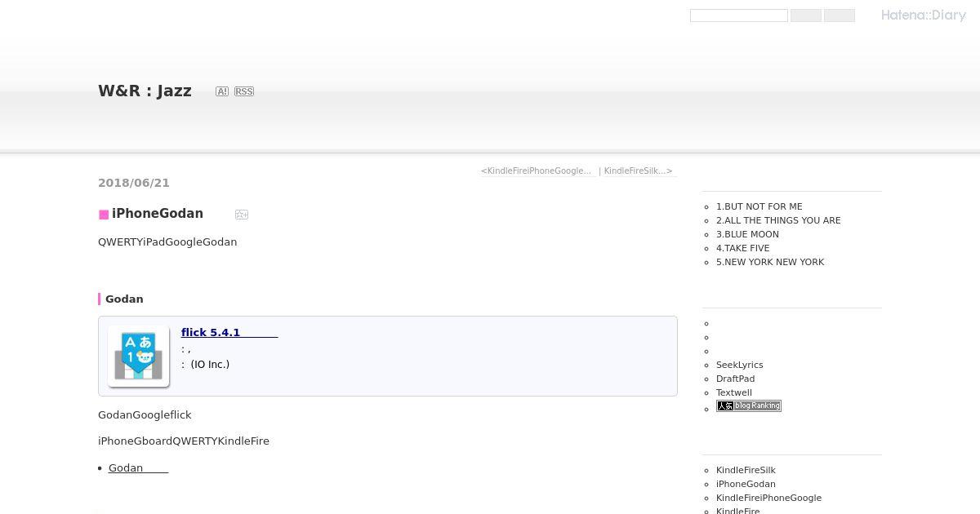
Task: Open the 2018/06/21 date link
Action: pos(134,183)
